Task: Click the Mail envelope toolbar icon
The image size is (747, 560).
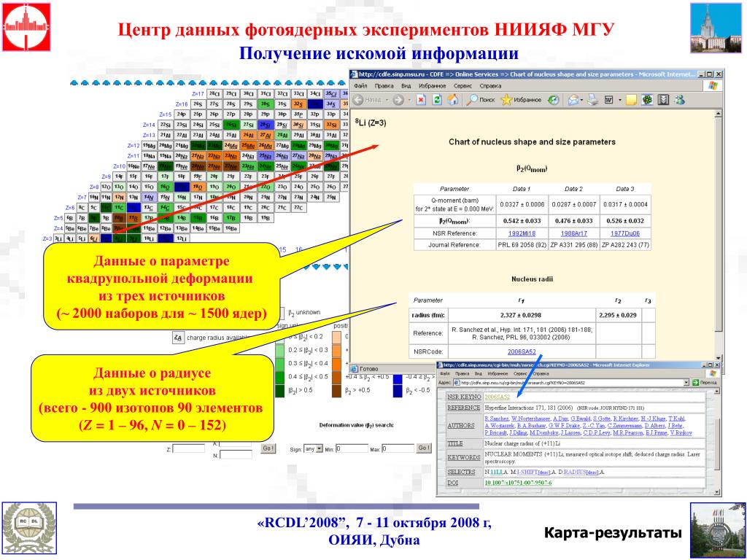Action: pyautogui.click(x=573, y=100)
